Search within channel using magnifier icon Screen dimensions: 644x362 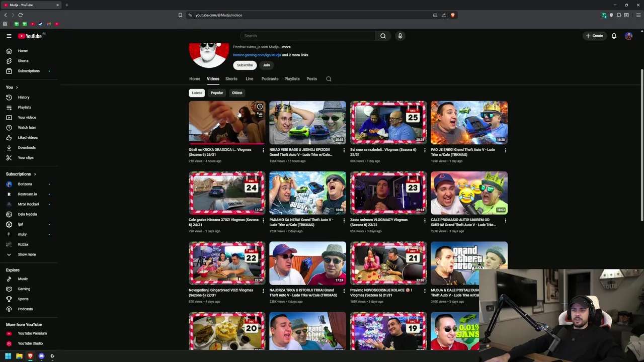(x=329, y=79)
